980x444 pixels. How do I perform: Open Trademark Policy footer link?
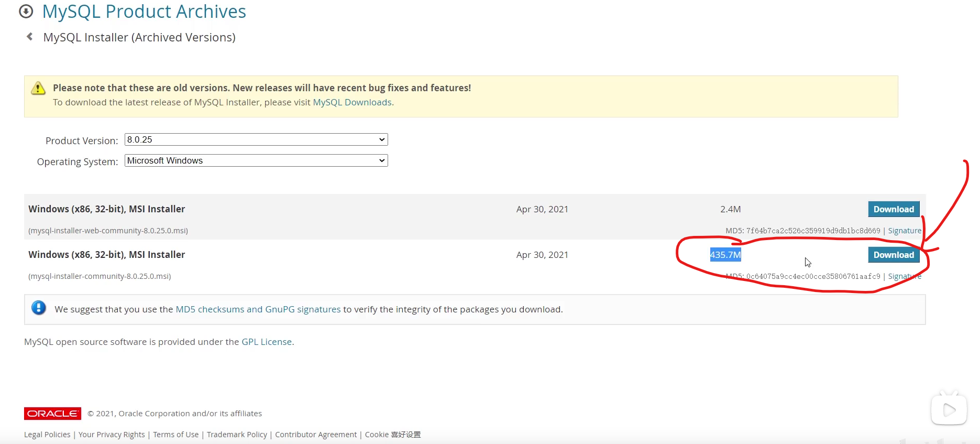(237, 435)
